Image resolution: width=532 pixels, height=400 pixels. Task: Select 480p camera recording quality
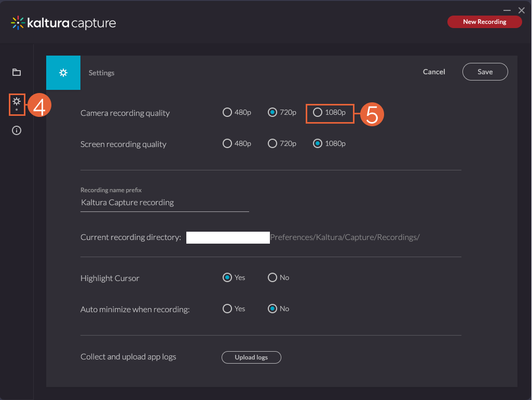pyautogui.click(x=227, y=112)
